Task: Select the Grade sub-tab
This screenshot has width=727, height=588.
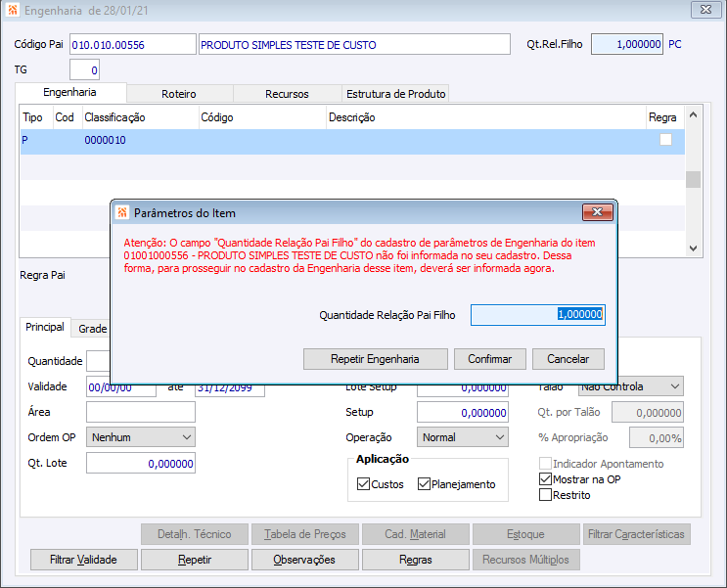Action: click(92, 329)
